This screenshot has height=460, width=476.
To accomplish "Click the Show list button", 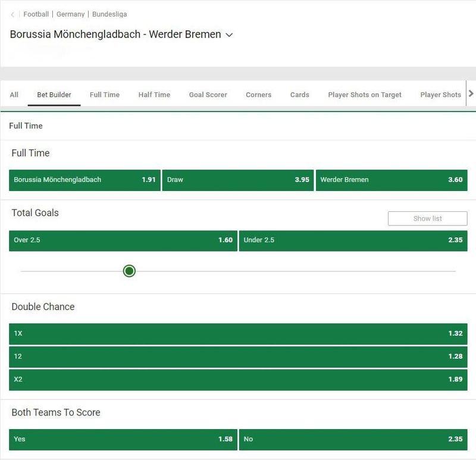I will [427, 218].
